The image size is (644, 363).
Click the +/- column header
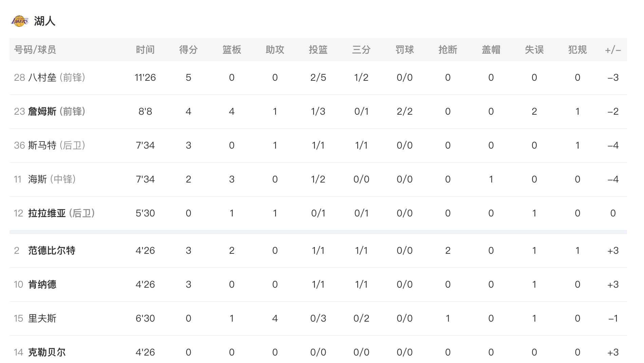tap(613, 50)
